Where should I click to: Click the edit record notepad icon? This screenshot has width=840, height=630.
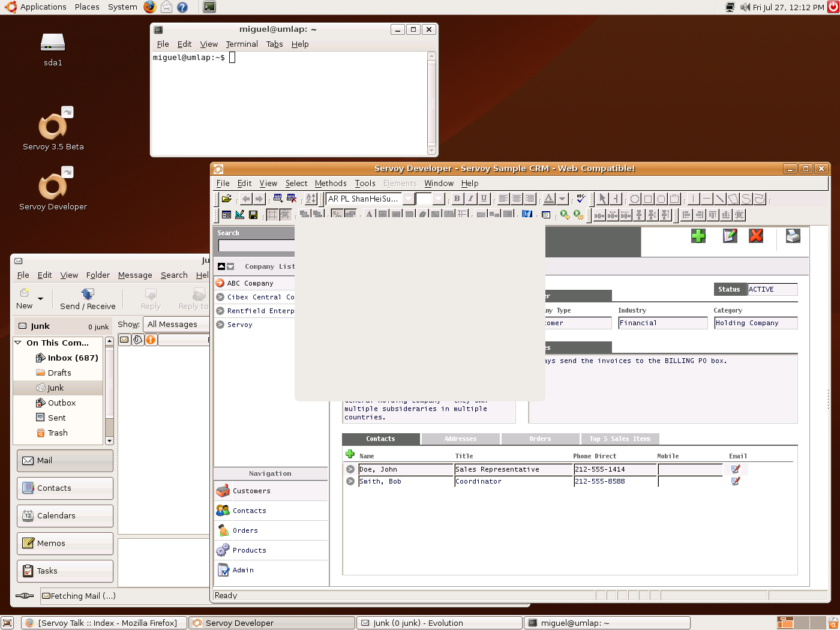[730, 236]
